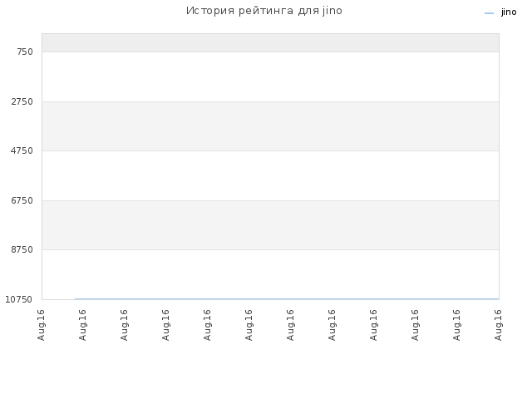Select the 6750 y-axis label

(x=22, y=200)
